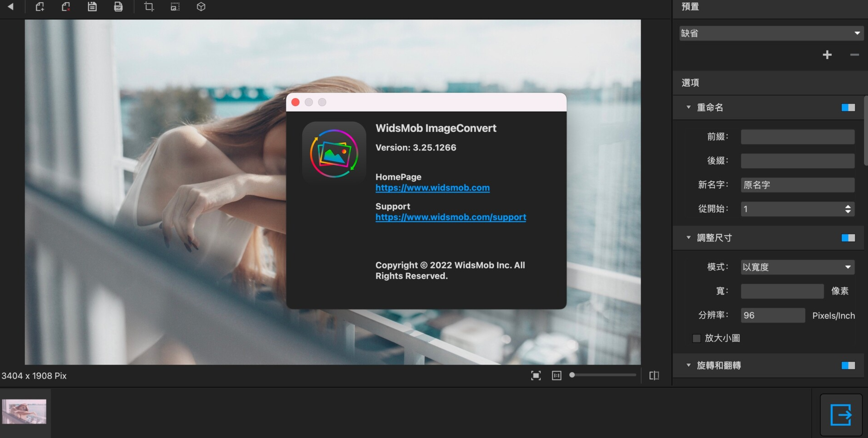Toggle the 旋轉和翻轉 switch
Screen dimensions: 868x438
pos(848,366)
